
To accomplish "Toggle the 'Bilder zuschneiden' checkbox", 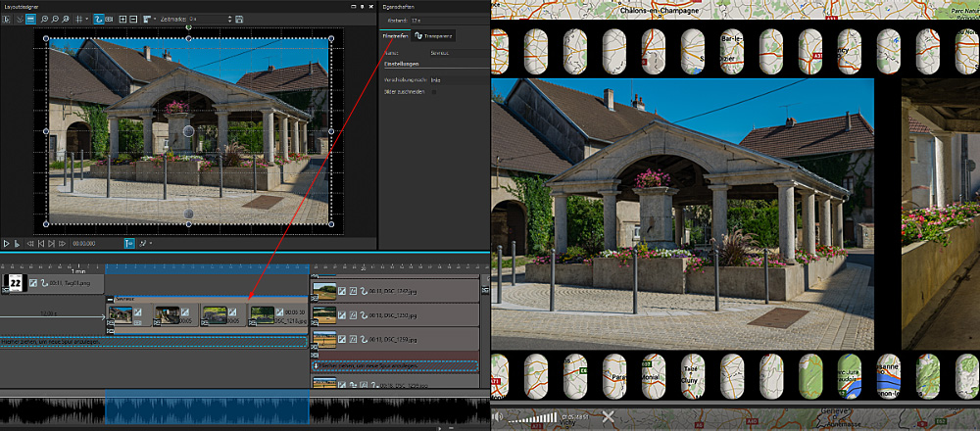I will (x=433, y=92).
